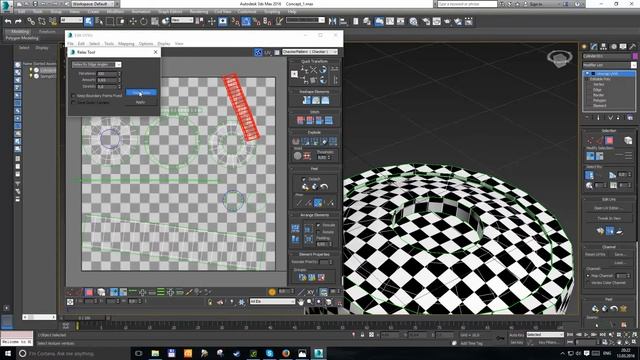Select the Vertex Color Channel radio button
This screenshot has height=360, width=640.
click(588, 282)
